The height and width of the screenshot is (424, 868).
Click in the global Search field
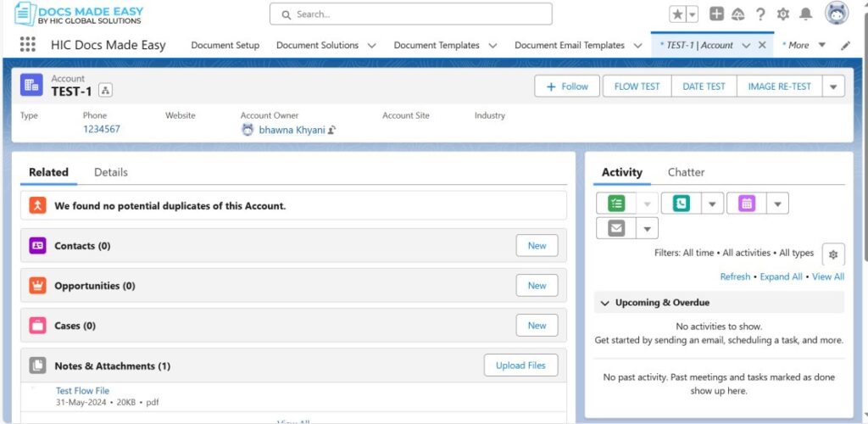(411, 14)
